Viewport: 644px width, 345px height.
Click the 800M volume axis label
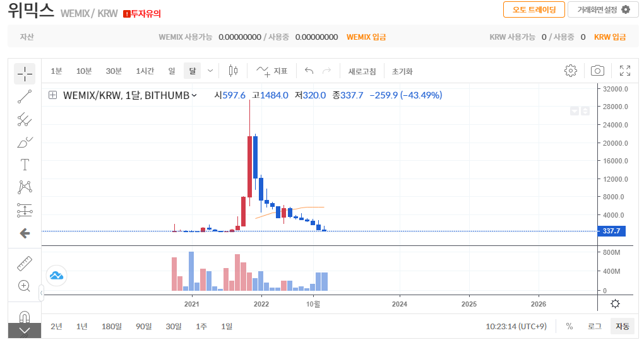click(x=611, y=252)
